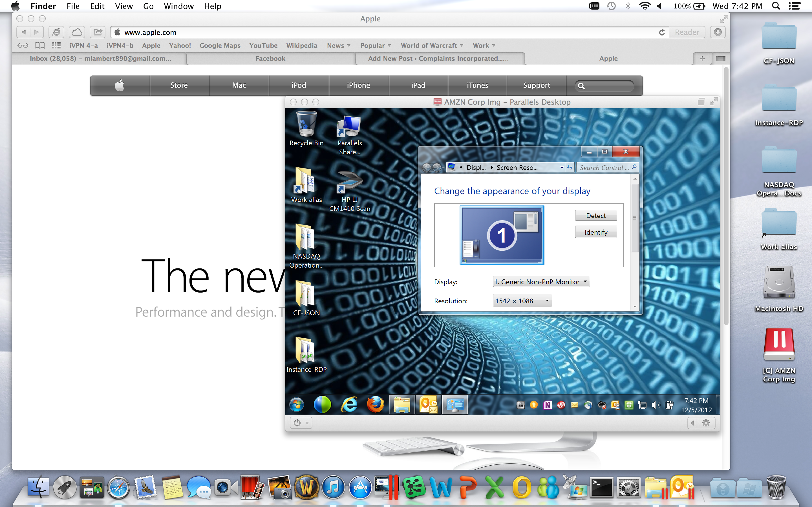Image resolution: width=812 pixels, height=507 pixels.
Task: Toggle Parallels Coherence view mode button
Action: point(701,102)
